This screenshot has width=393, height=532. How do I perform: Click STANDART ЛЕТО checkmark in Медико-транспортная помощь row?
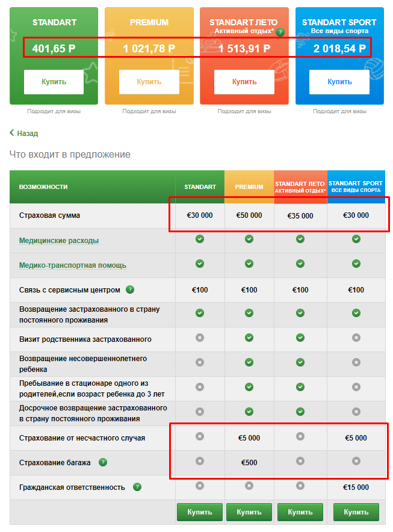click(x=300, y=264)
